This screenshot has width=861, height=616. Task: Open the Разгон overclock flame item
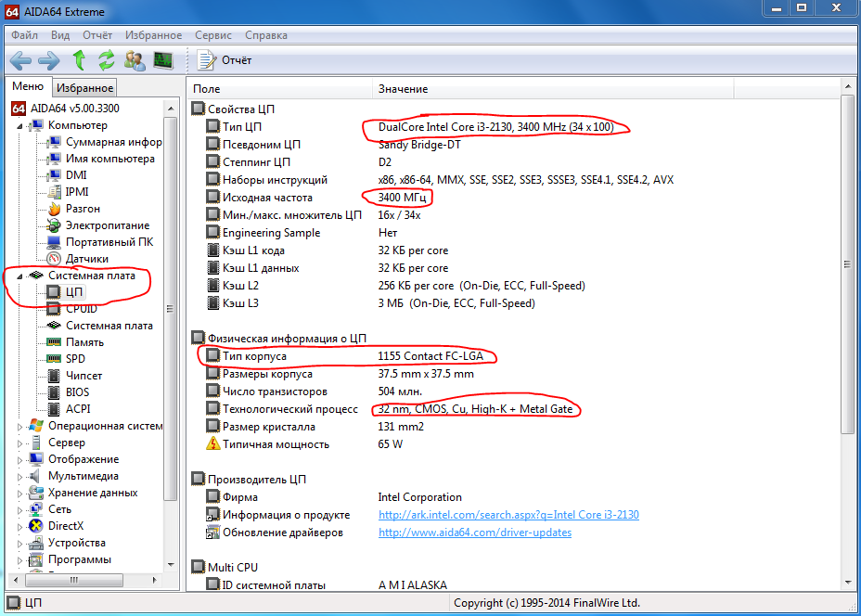pos(83,209)
